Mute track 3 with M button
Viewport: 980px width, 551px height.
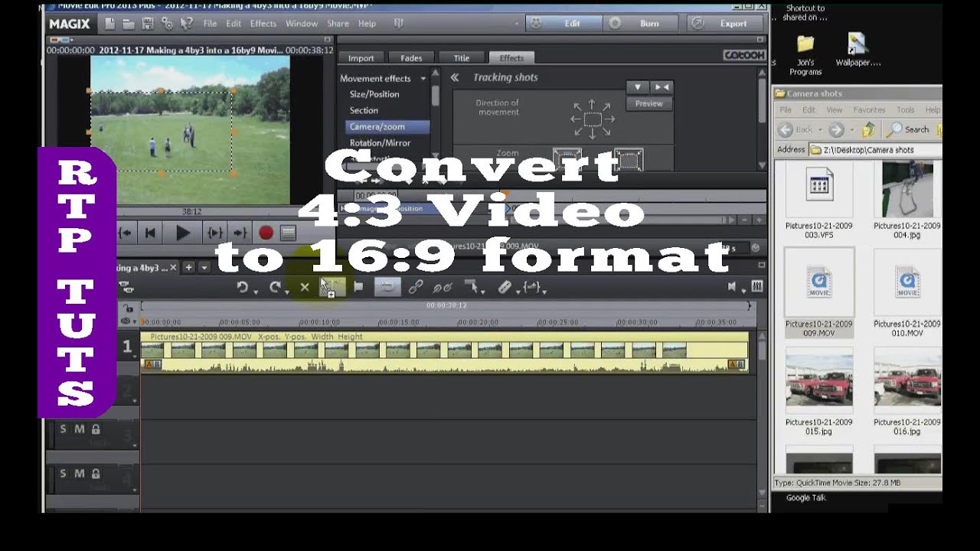click(79, 429)
